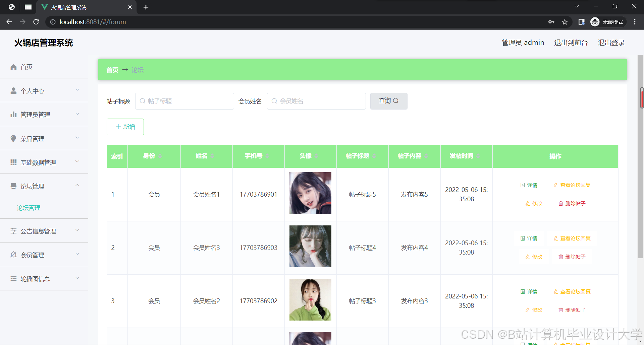Click avatar thumbnail of 会员姓名1

310,193
